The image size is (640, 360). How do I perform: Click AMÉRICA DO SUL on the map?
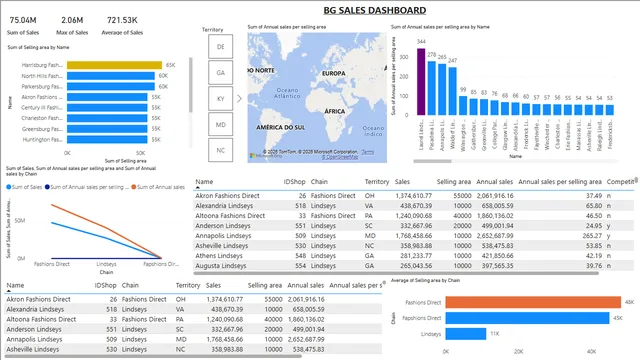click(x=280, y=127)
